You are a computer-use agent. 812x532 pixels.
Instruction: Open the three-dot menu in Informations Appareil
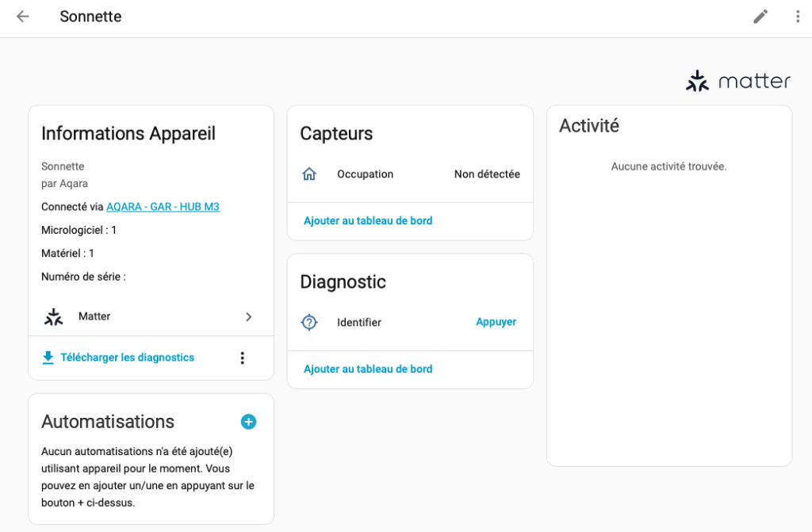point(243,358)
